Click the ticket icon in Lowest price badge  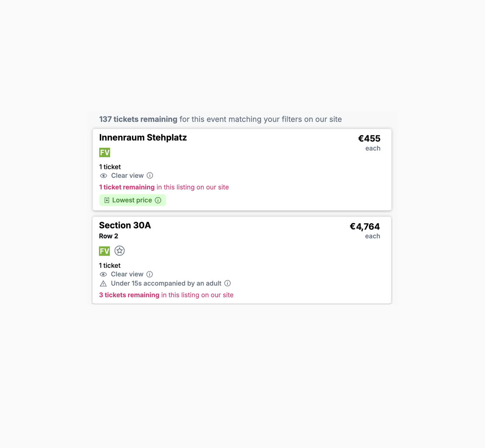[107, 200]
